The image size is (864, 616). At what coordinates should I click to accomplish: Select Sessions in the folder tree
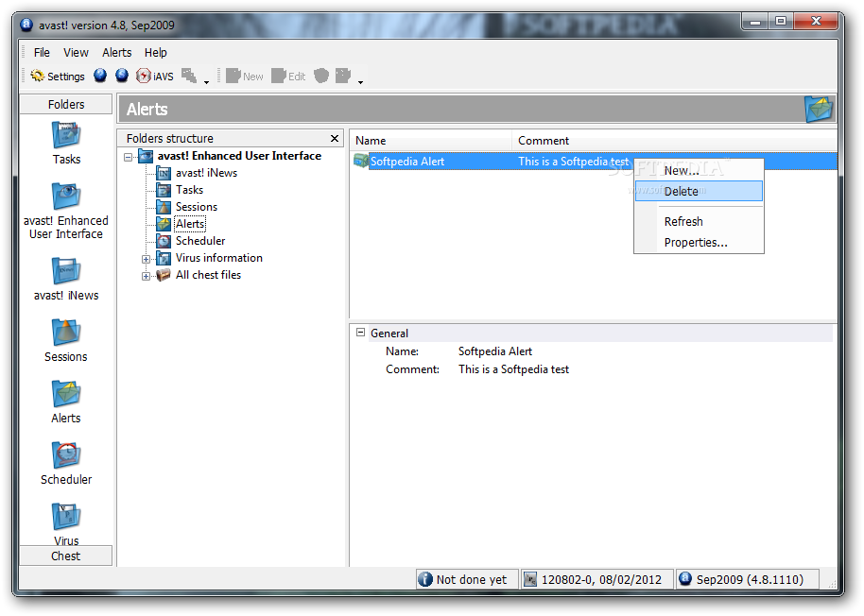pos(197,207)
